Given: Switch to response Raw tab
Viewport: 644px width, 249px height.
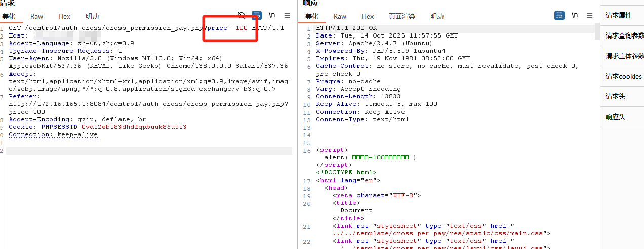Looking at the screenshot, I should coord(340,16).
